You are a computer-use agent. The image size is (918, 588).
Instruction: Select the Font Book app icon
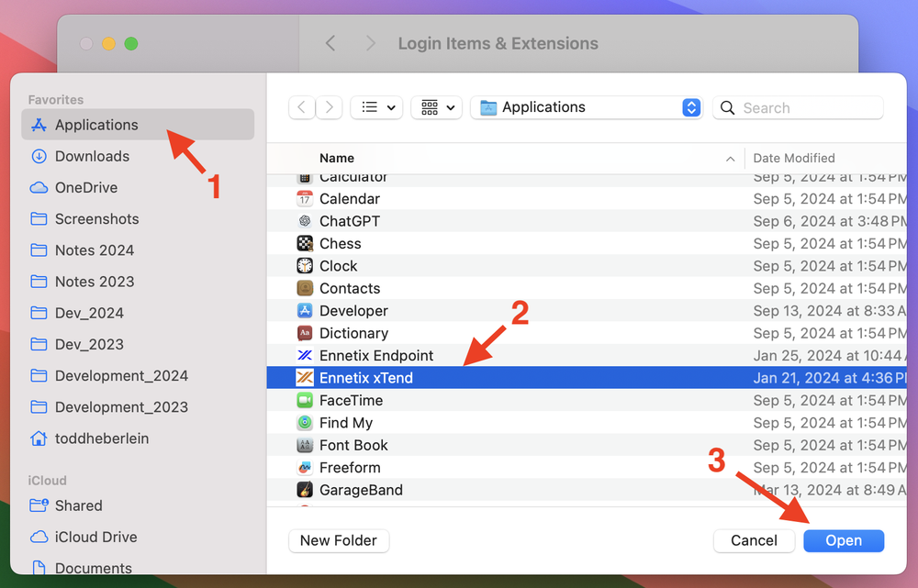point(305,445)
